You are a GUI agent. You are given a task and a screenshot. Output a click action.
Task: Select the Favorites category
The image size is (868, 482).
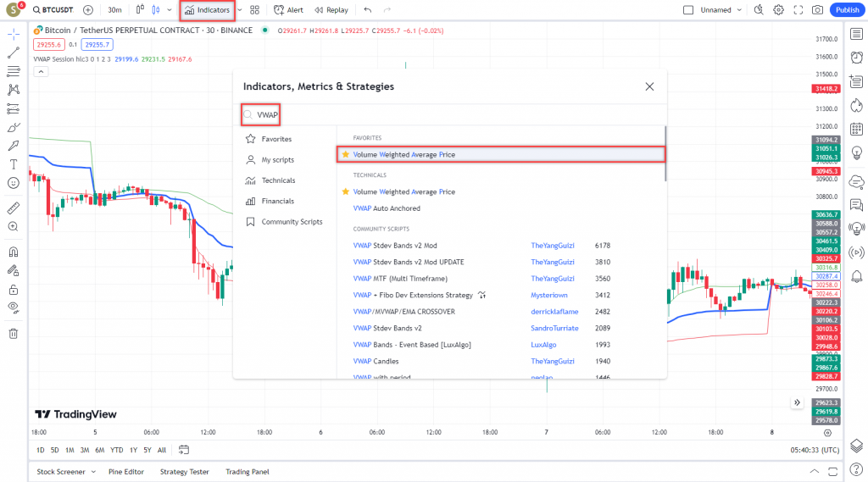(x=269, y=139)
